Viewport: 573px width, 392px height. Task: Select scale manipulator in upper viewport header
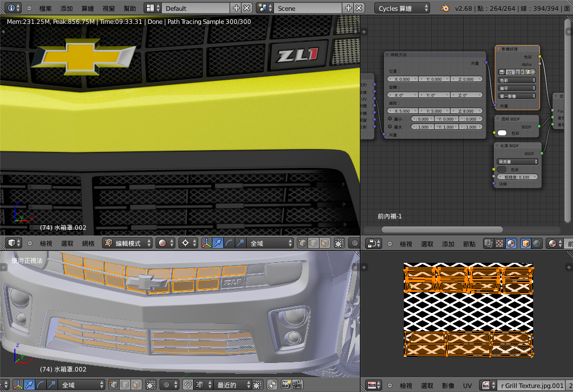coord(240,243)
